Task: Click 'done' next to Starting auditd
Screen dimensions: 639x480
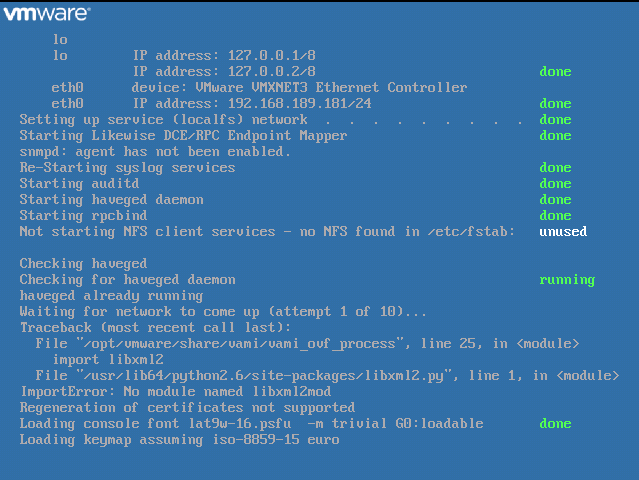Action: click(555, 184)
